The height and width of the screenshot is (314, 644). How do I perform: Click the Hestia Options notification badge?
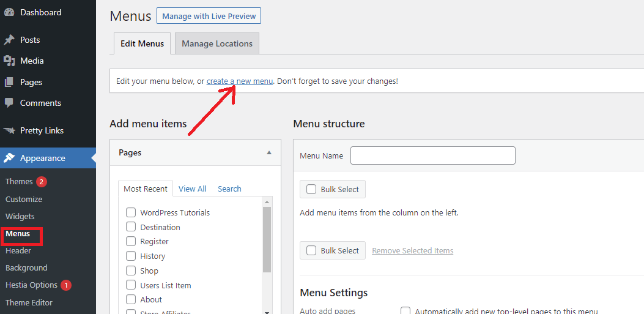66,285
